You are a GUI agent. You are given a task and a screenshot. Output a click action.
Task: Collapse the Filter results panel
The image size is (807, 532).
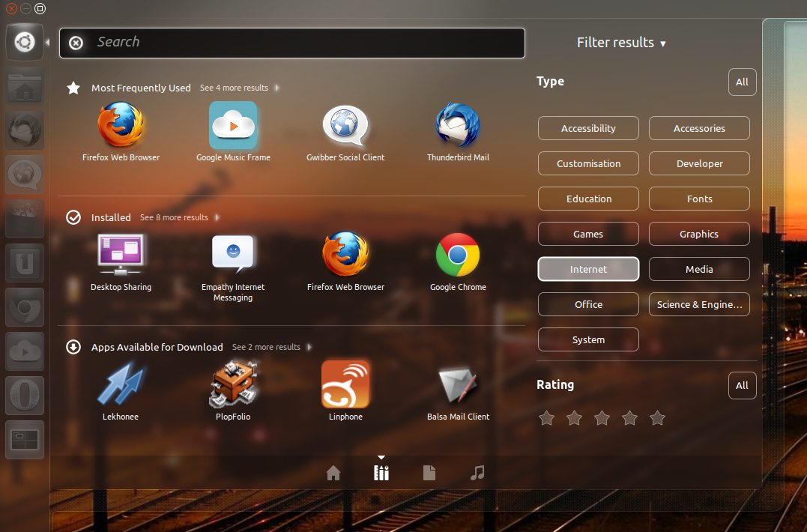coord(621,43)
